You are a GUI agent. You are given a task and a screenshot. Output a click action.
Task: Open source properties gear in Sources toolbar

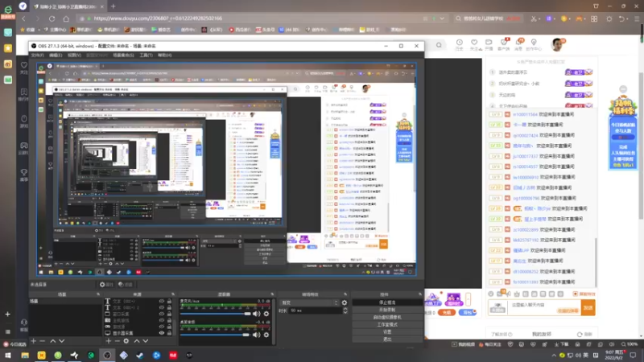[x=126, y=341]
